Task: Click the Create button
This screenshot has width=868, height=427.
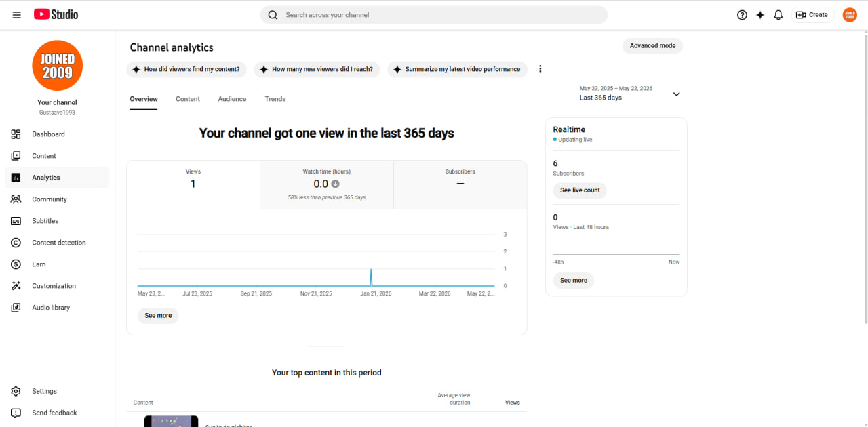Action: (x=812, y=15)
